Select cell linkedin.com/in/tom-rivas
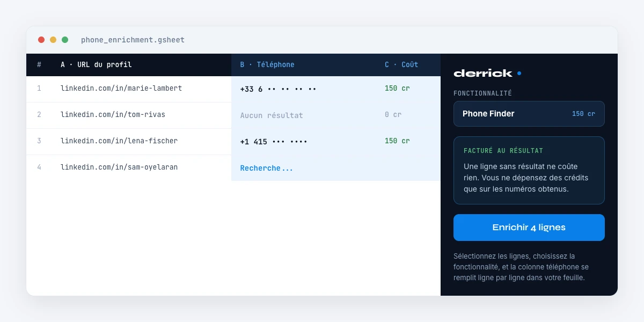644x322 pixels. (113, 114)
